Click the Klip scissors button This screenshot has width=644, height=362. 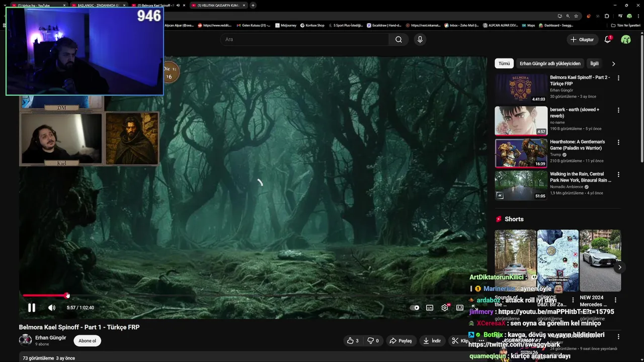pos(460,340)
